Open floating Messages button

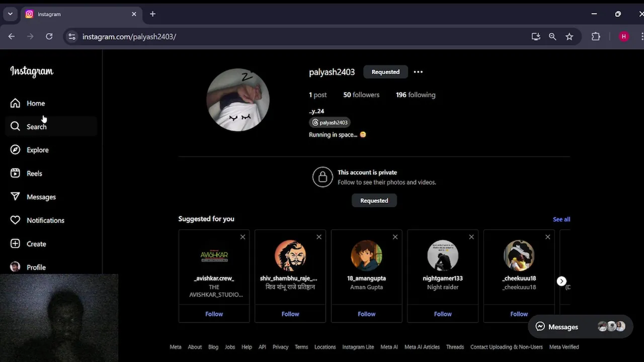(x=580, y=327)
